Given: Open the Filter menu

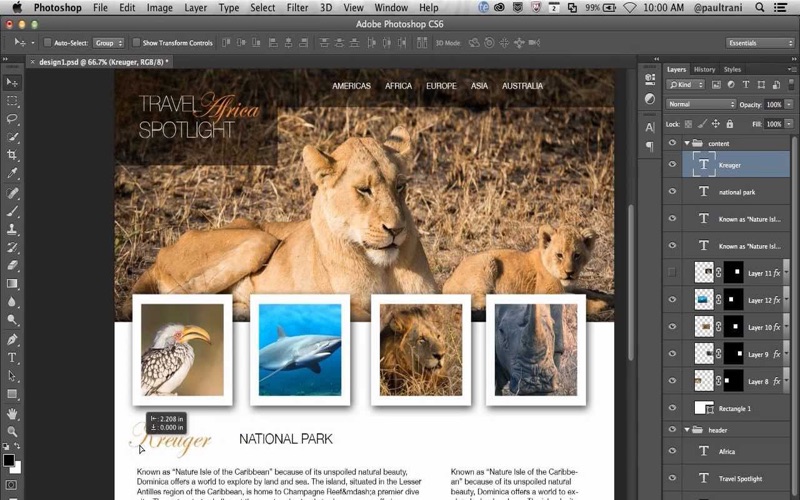Looking at the screenshot, I should [x=297, y=8].
